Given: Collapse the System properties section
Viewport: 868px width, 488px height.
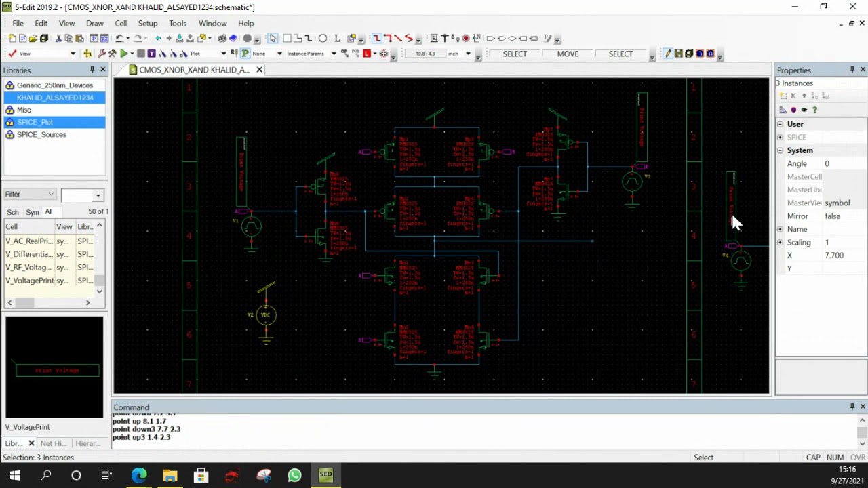Looking at the screenshot, I should (780, 150).
